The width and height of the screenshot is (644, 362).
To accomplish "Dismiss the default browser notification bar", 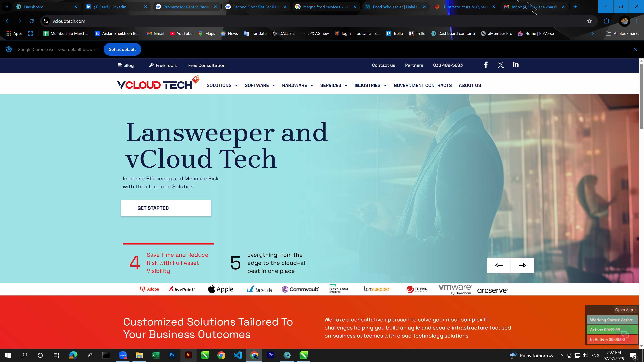I will point(635,49).
